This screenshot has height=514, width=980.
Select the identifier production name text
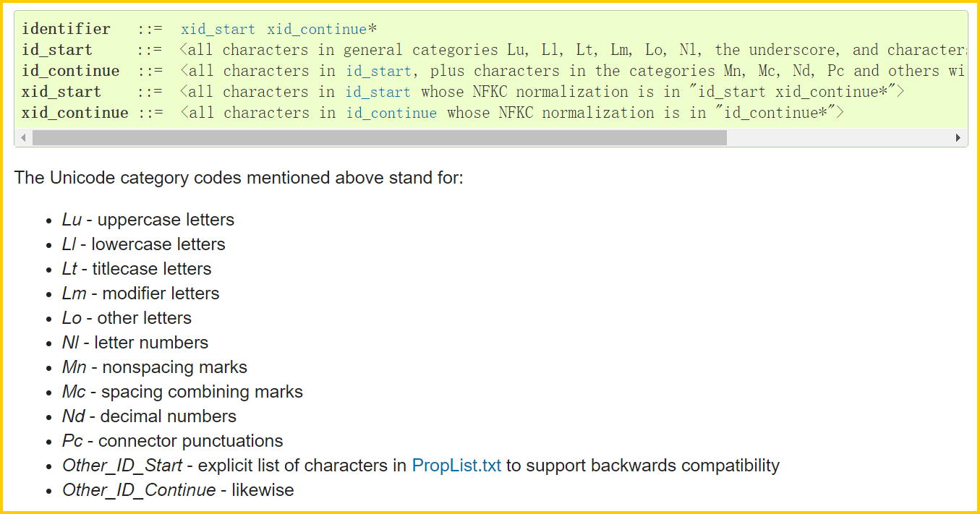tap(67, 28)
